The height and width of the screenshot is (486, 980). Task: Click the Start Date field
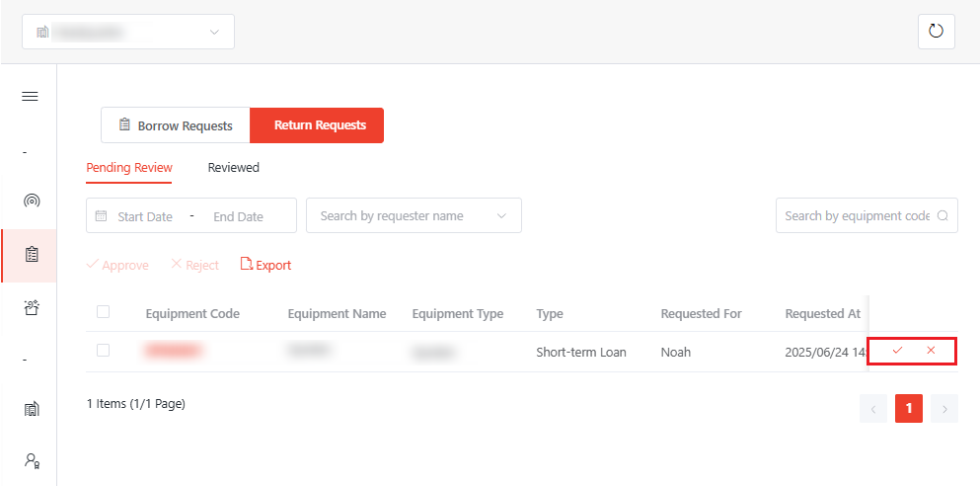point(145,217)
